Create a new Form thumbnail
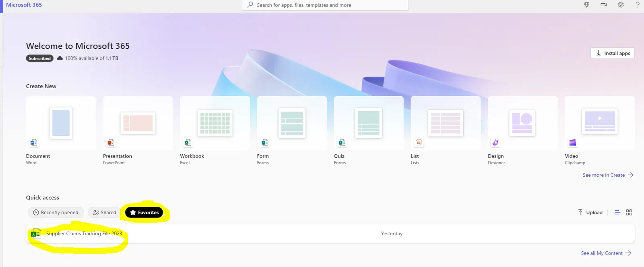 point(292,123)
